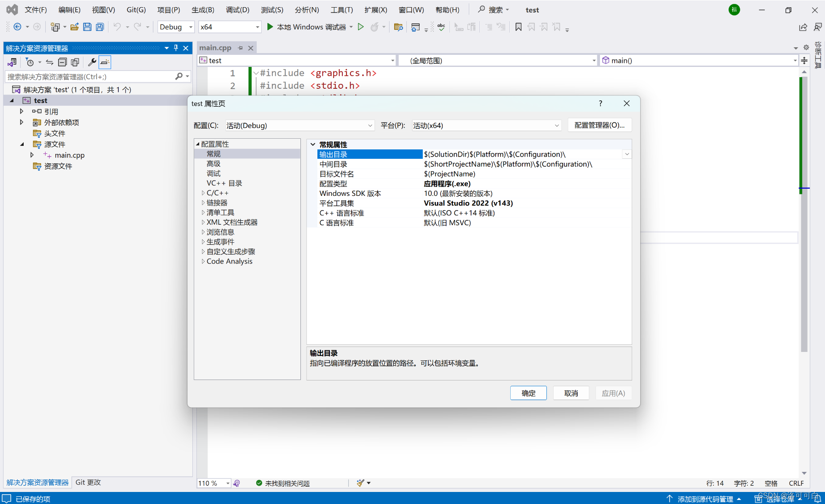Click the code cleanup broom icon
The height and width of the screenshot is (504, 825).
(360, 483)
